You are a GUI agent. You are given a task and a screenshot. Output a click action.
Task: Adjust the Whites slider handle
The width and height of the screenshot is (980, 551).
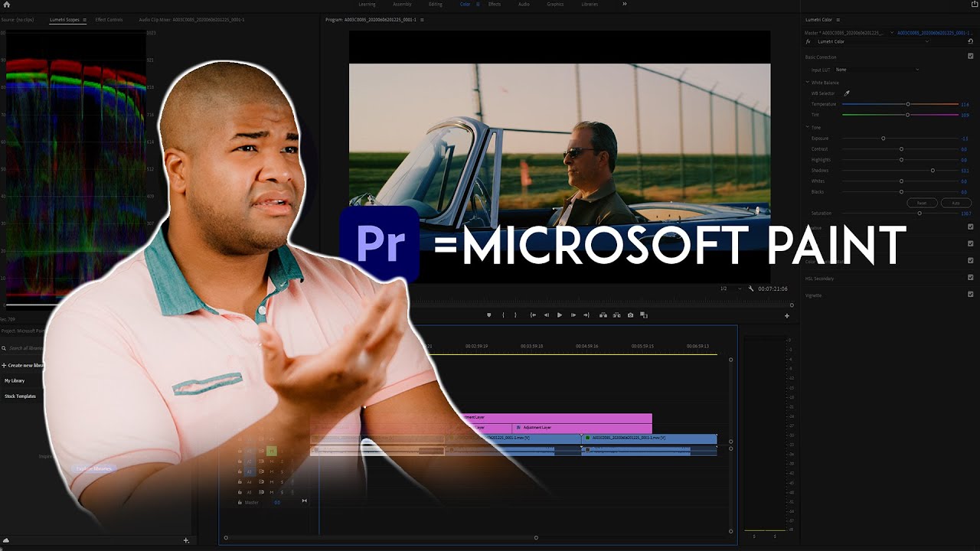point(901,181)
